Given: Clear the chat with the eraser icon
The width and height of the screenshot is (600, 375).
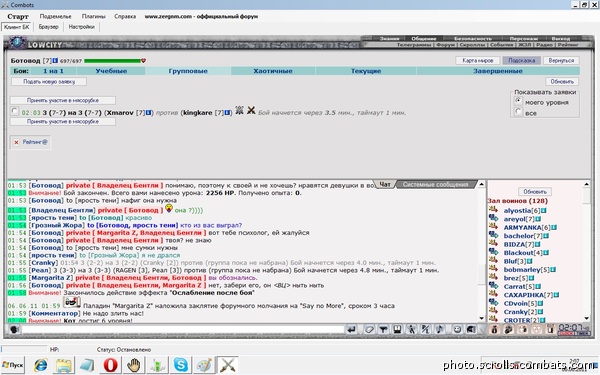Looking at the screenshot, I should pos(369,329).
